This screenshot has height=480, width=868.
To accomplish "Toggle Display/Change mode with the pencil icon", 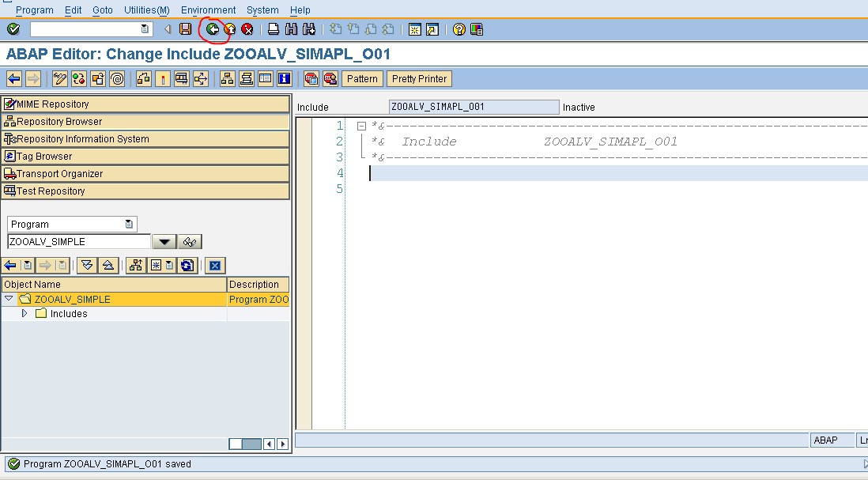I will coord(59,78).
